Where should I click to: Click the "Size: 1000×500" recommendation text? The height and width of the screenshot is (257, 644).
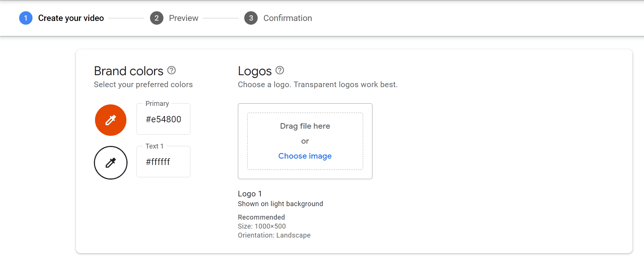click(262, 226)
